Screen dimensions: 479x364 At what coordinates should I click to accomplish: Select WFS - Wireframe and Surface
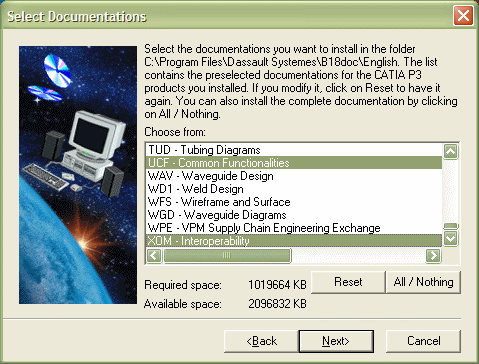(x=294, y=202)
